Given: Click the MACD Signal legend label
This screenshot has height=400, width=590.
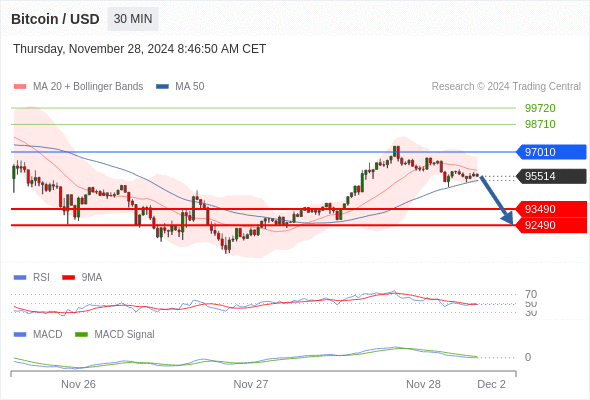Looking at the screenshot, I should click(125, 335).
